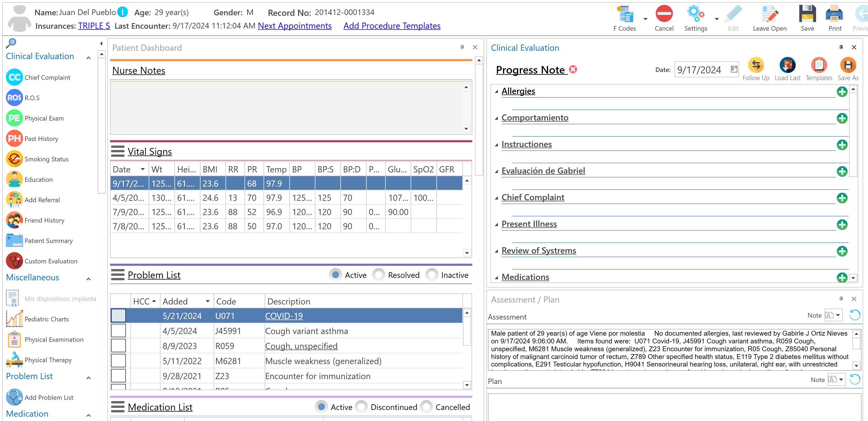Click the Load Last icon

tap(787, 66)
